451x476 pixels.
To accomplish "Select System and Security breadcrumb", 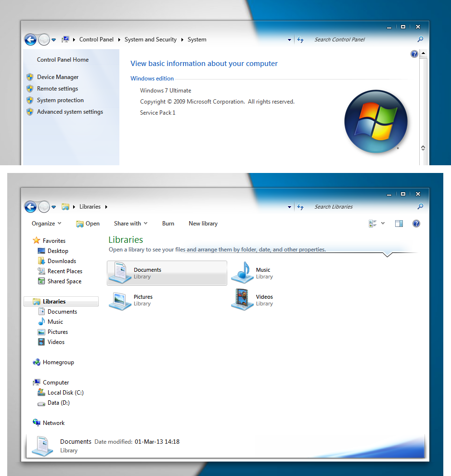I will (x=151, y=40).
